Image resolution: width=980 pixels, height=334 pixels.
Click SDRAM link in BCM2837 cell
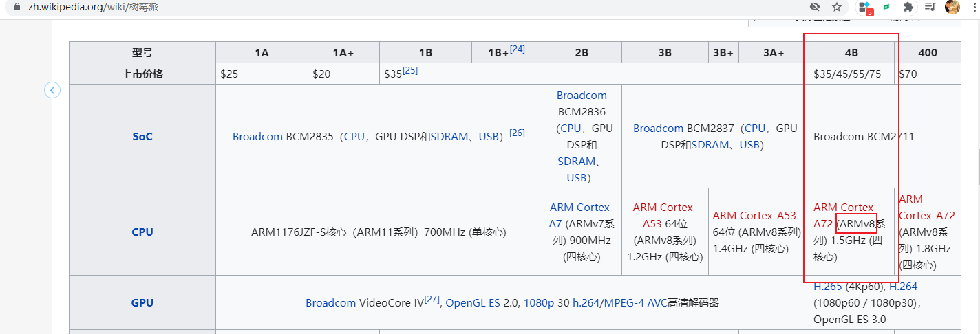711,144
